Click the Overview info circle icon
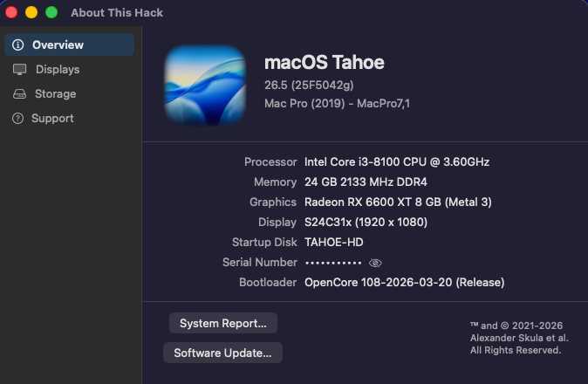Screen dimensions: 588x384 point(18,45)
